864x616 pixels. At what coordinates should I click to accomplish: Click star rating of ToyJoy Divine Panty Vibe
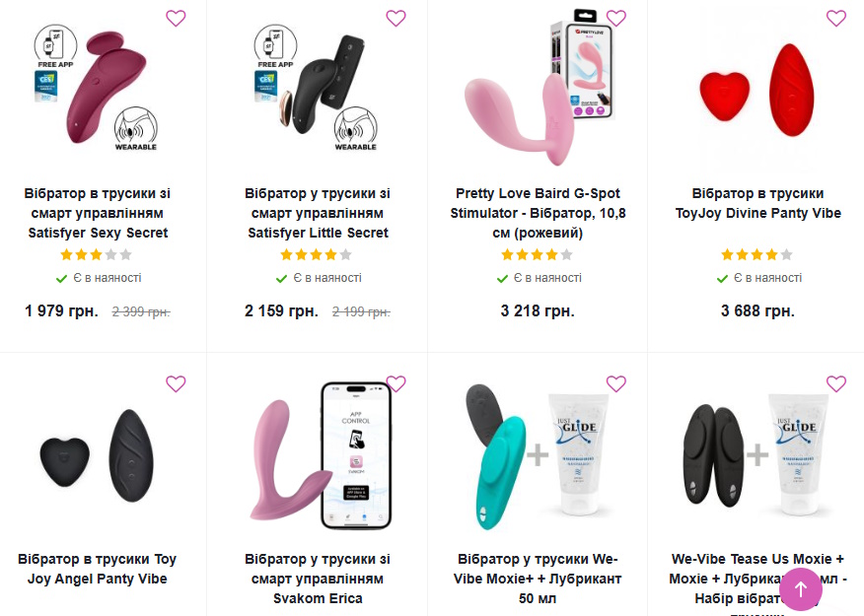click(757, 254)
